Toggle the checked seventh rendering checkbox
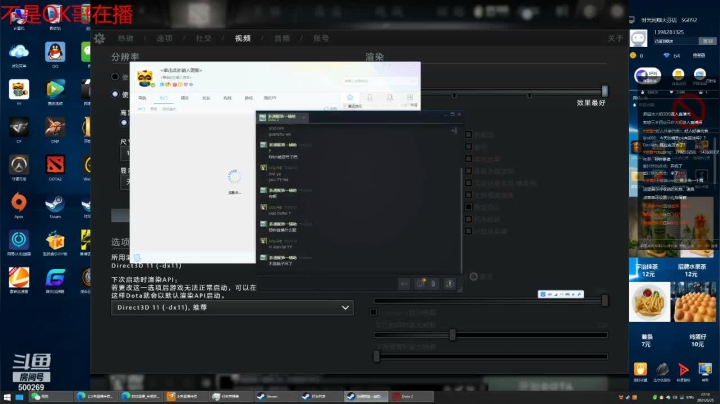 point(468,207)
